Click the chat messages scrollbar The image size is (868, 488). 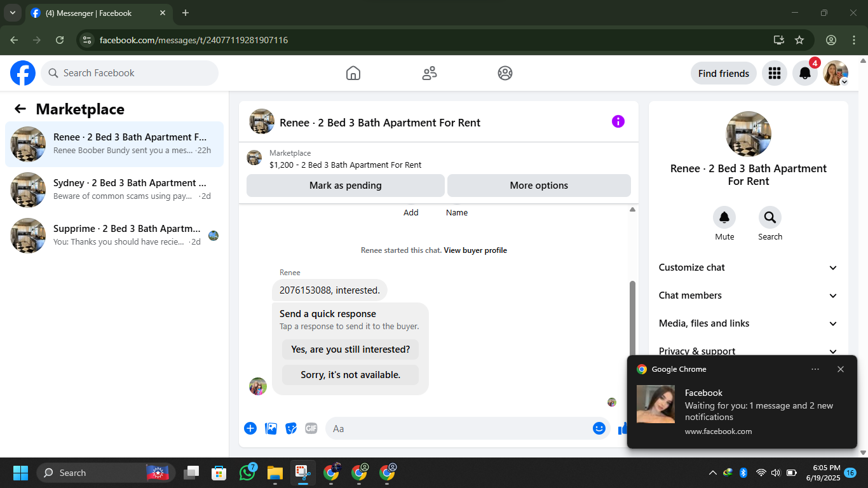click(632, 318)
